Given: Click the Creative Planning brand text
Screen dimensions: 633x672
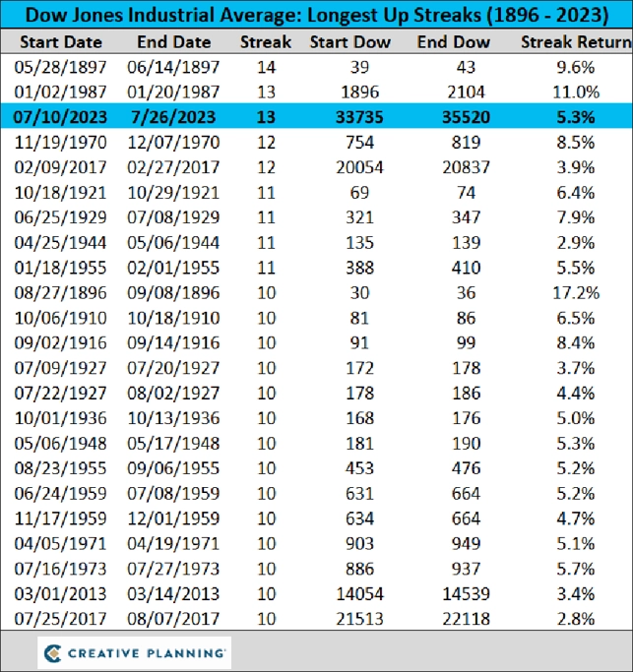Looking at the screenshot, I should [147, 653].
